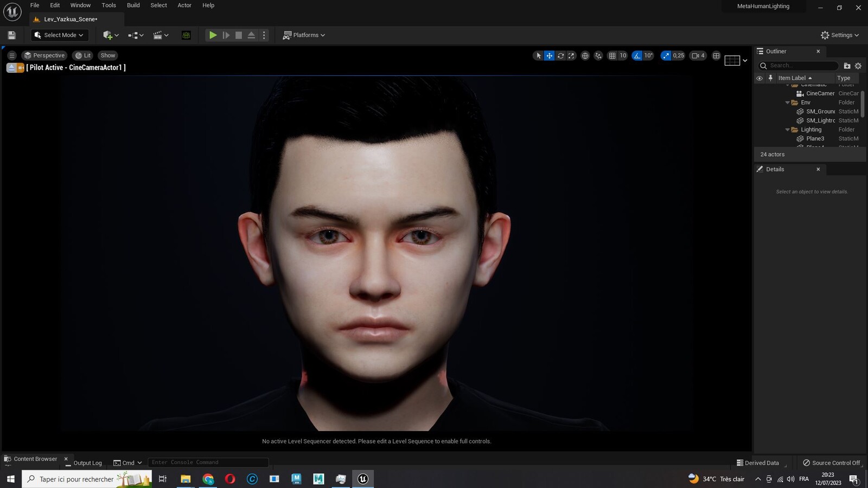Image resolution: width=868 pixels, height=488 pixels.
Task: Open the Help menu
Action: pos(208,5)
